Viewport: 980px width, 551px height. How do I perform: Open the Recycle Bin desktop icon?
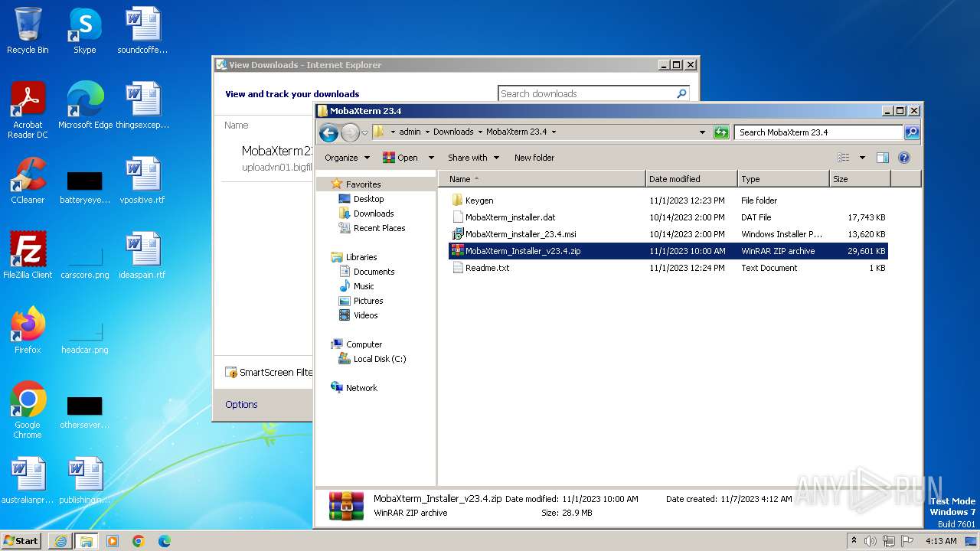pos(28,31)
